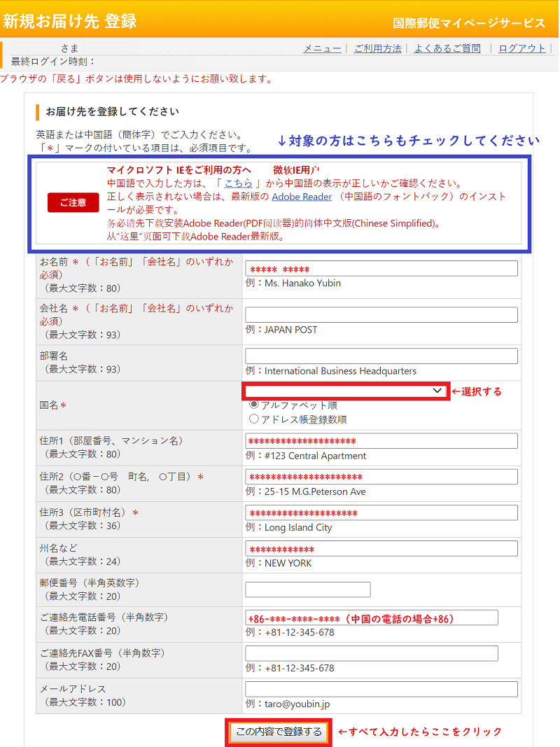Click the 住所1 room number field
Viewport: 560px width, 747px height.
tap(381, 441)
